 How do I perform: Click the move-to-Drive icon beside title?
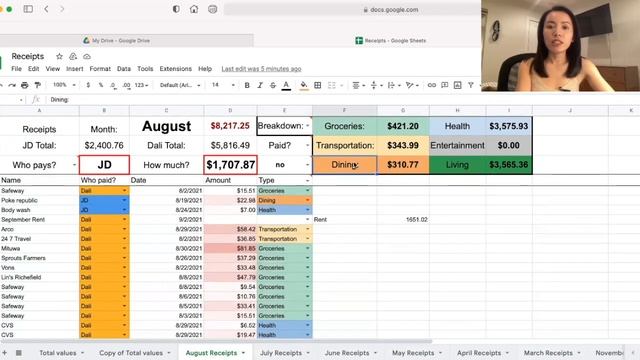pyautogui.click(x=73, y=56)
